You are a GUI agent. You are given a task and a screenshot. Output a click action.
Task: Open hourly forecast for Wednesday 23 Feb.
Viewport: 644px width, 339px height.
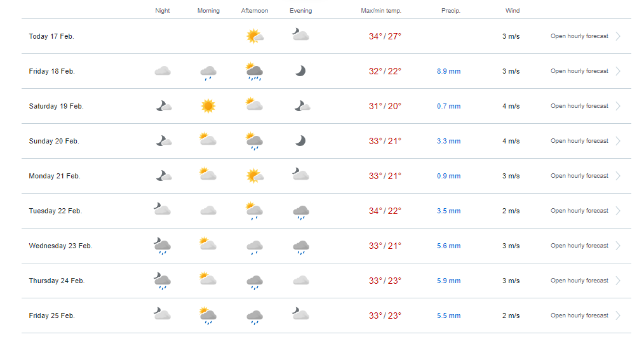click(x=579, y=246)
